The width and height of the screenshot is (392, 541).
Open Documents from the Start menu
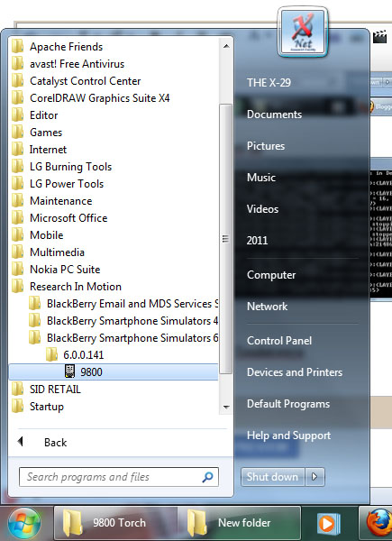[x=275, y=115]
